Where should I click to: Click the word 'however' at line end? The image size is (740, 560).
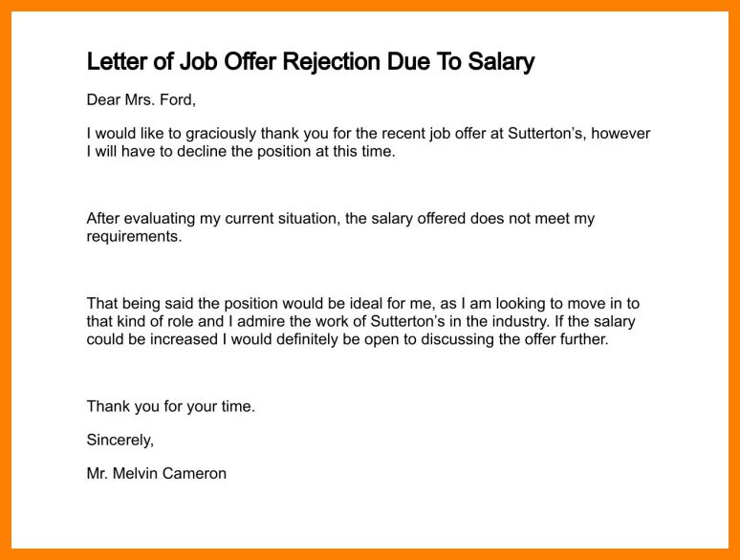[620, 134]
